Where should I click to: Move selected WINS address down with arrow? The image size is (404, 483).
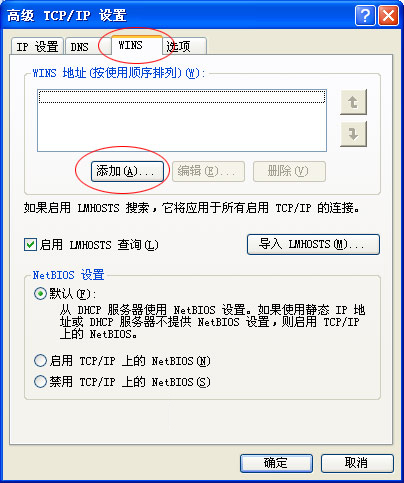(x=353, y=134)
